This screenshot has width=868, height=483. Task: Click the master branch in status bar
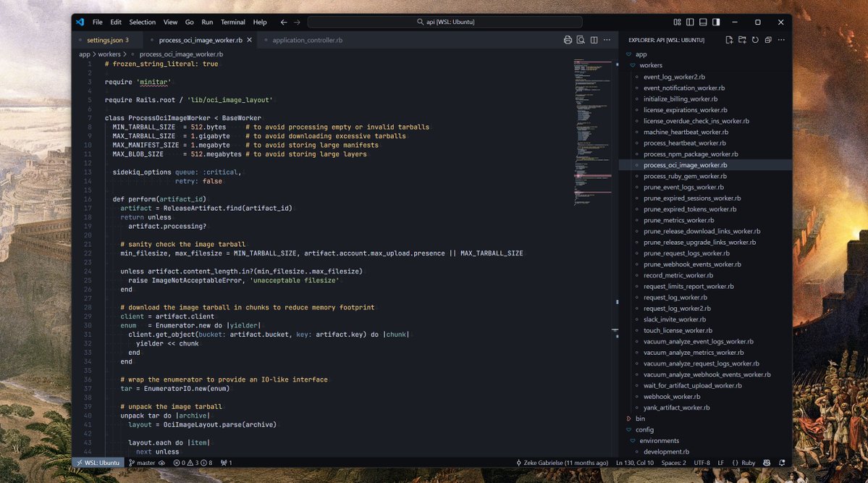click(143, 463)
